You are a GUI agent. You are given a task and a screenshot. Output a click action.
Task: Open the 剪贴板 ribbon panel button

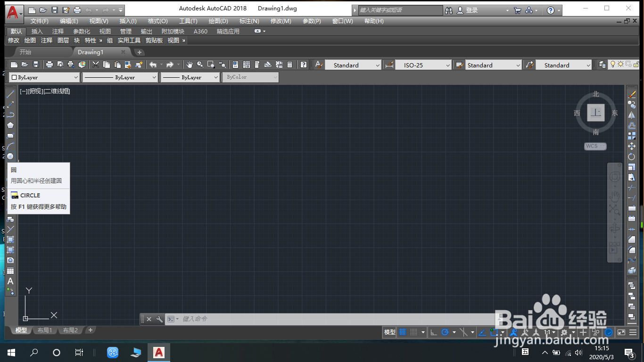click(x=154, y=41)
